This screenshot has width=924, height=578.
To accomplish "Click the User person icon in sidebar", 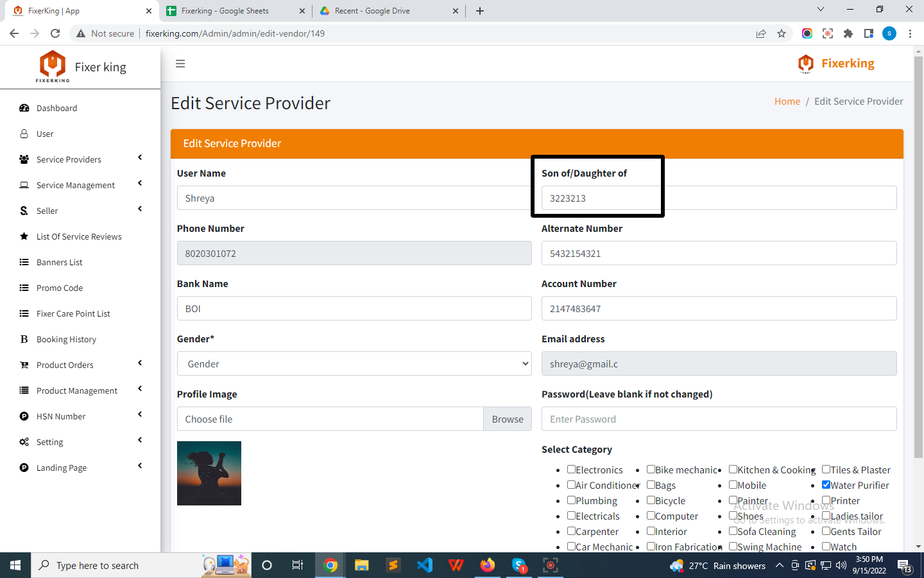I will point(24,134).
